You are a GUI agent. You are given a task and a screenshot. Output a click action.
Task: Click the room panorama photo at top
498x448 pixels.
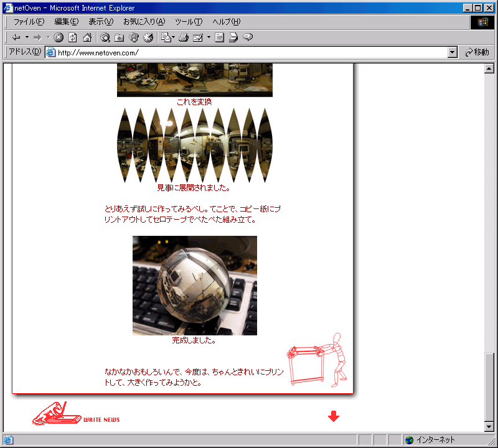[195, 80]
